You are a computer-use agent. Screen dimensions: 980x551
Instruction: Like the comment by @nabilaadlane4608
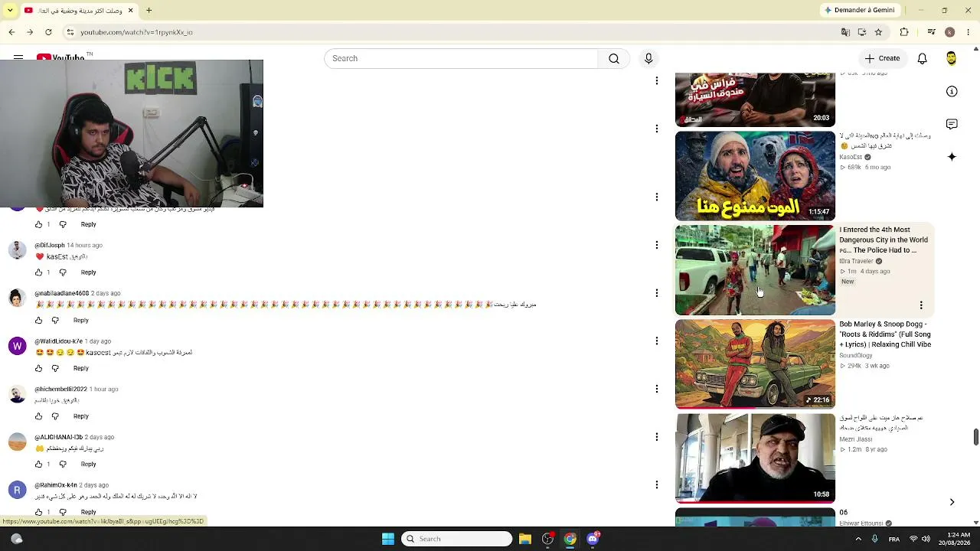click(38, 321)
